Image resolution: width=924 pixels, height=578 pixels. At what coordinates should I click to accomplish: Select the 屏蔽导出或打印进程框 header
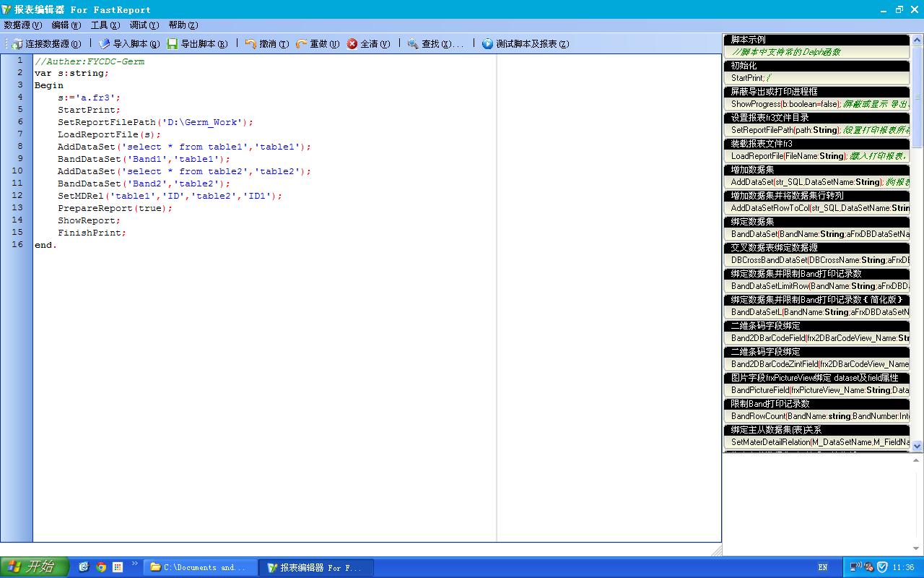pyautogui.click(x=816, y=92)
